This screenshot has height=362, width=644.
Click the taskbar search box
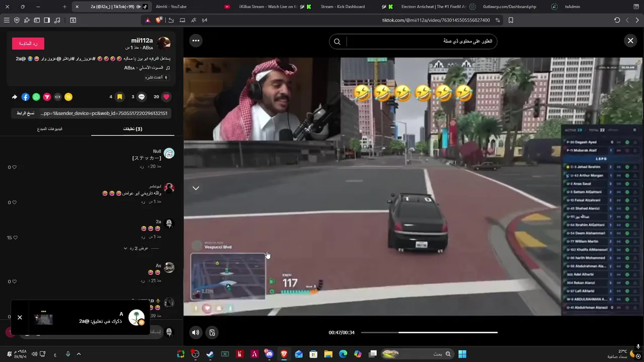click(x=417, y=354)
